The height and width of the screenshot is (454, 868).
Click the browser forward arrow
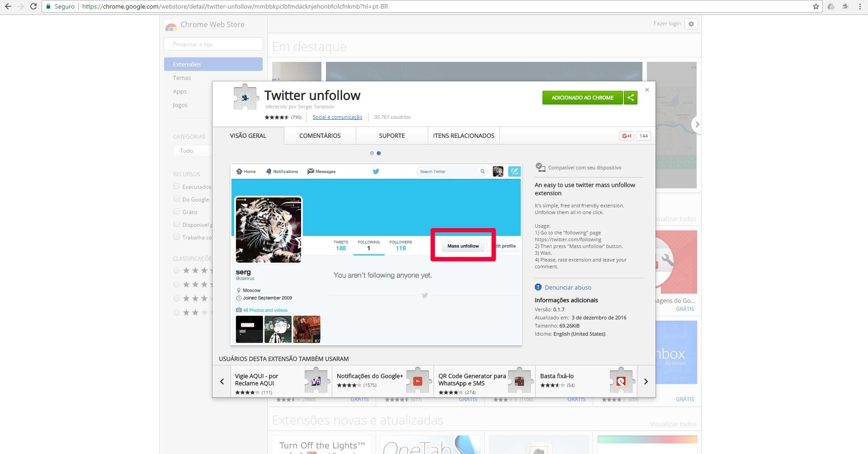pyautogui.click(x=20, y=6)
